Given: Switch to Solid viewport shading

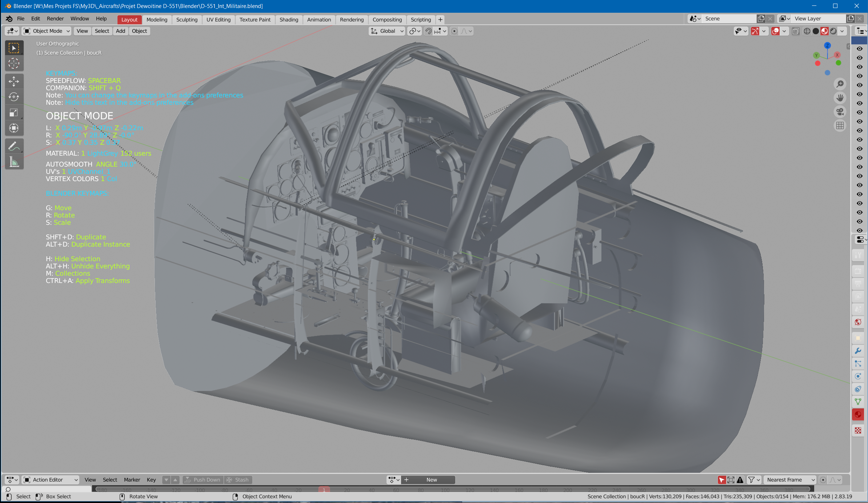Looking at the screenshot, I should tap(816, 31).
